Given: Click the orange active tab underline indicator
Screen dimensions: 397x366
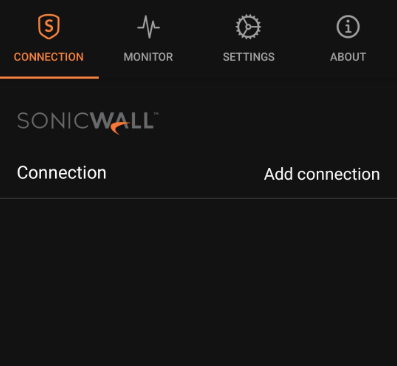Looking at the screenshot, I should (x=49, y=78).
